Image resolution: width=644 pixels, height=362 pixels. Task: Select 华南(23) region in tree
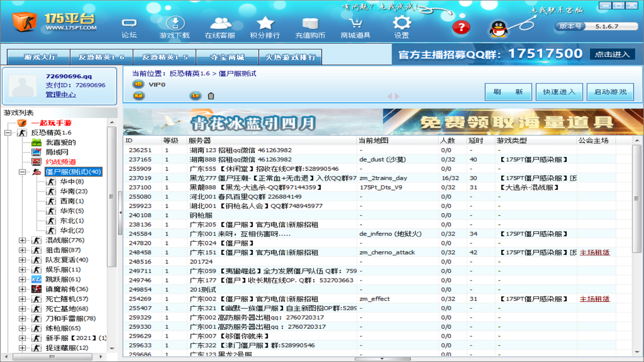tap(74, 192)
